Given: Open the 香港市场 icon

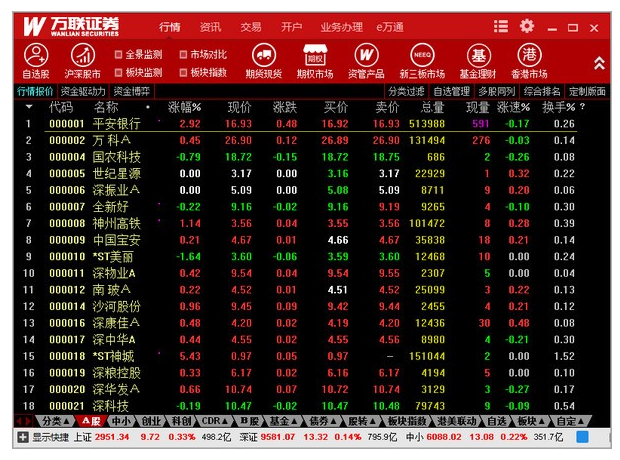Looking at the screenshot, I should point(529,61).
